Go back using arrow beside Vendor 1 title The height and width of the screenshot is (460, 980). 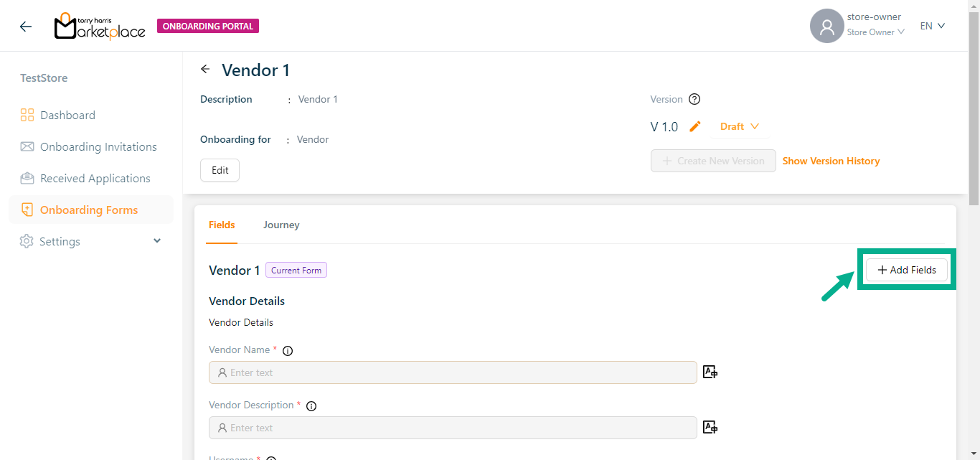pos(206,70)
